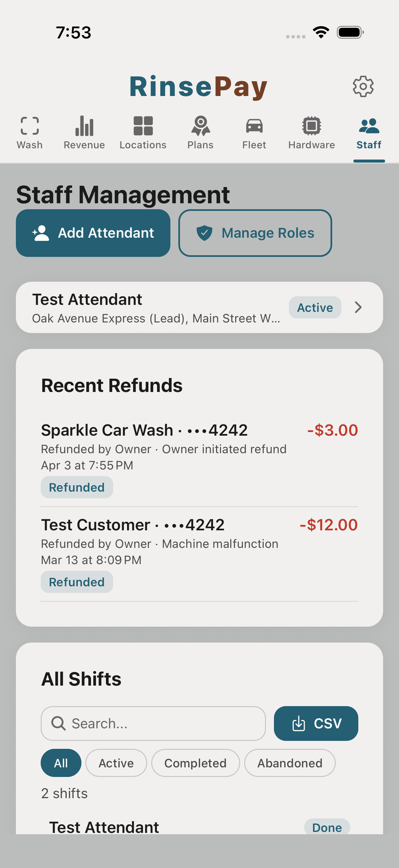Filter shifts by Completed
Screen dimensions: 399x868
(195, 763)
